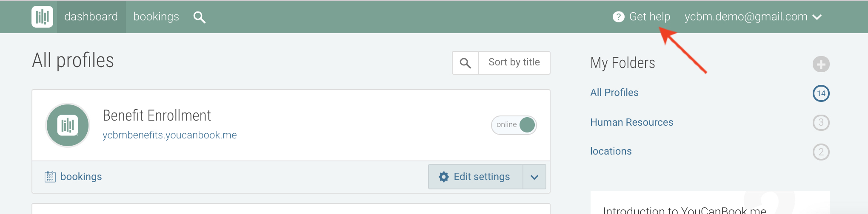Go to the dashboard tab
The height and width of the screenshot is (214, 868).
pyautogui.click(x=91, y=17)
